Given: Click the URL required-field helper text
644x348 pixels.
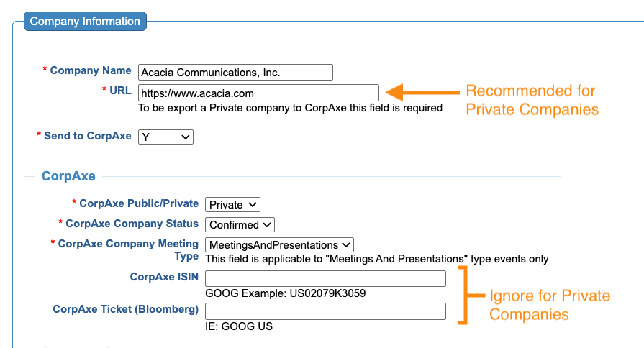Looking at the screenshot, I should point(290,108).
